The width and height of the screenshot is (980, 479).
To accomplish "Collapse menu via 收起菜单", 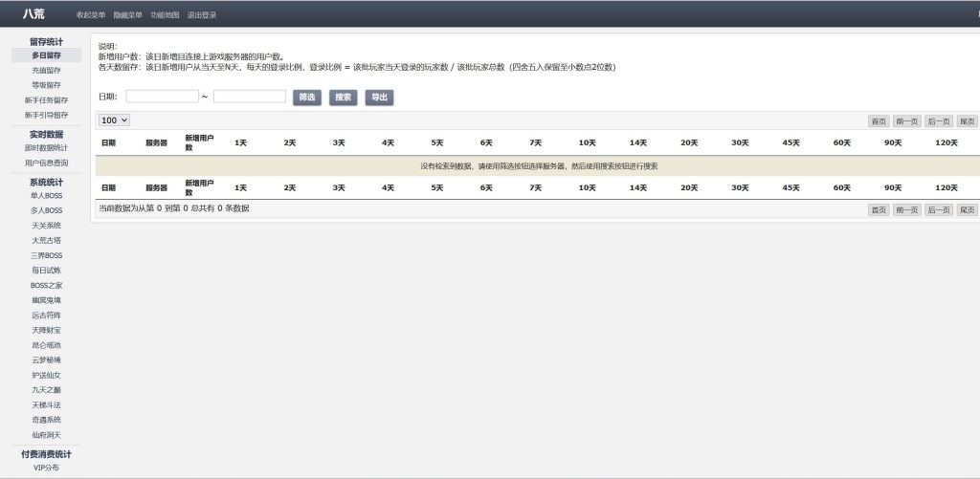I will (91, 15).
